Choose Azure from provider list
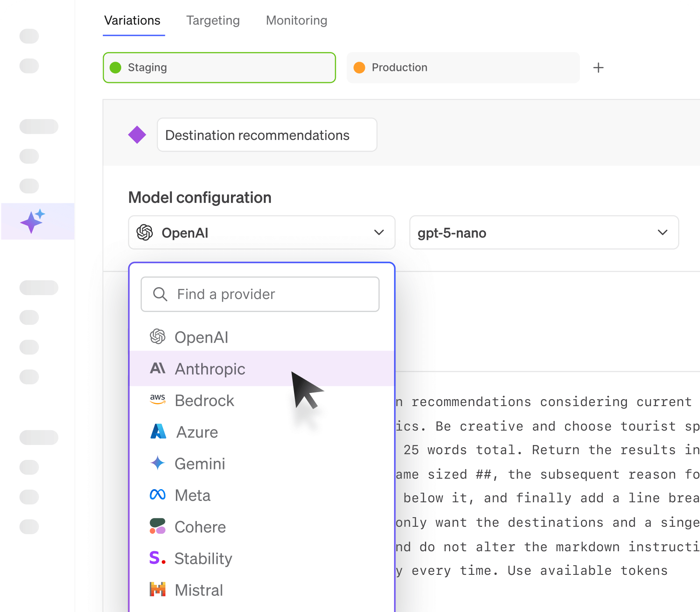Image resolution: width=700 pixels, height=612 pixels. point(262,432)
